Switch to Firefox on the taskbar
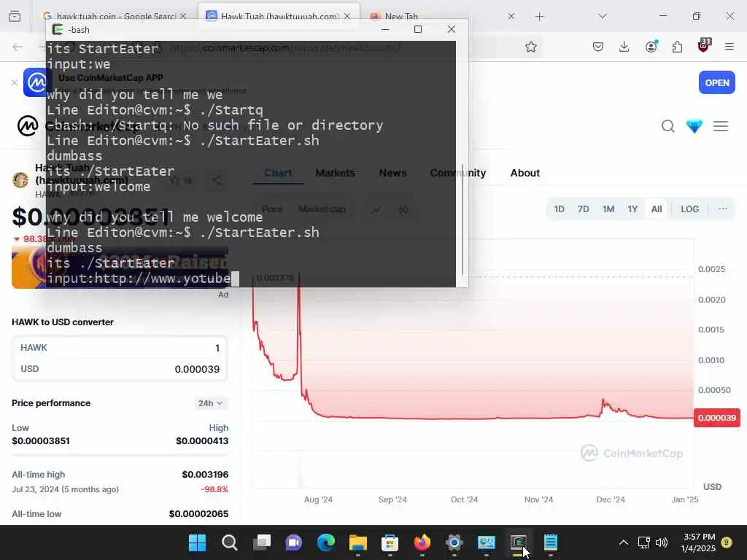This screenshot has height=560, width=747. click(422, 542)
